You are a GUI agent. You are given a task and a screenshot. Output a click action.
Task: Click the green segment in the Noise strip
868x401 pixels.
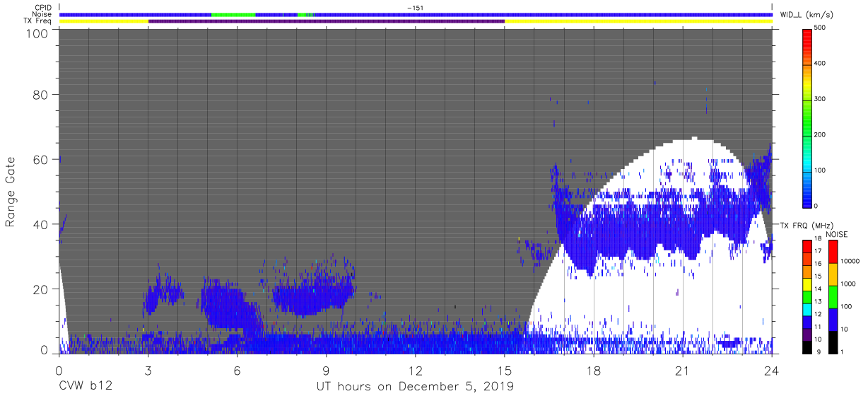point(233,14)
